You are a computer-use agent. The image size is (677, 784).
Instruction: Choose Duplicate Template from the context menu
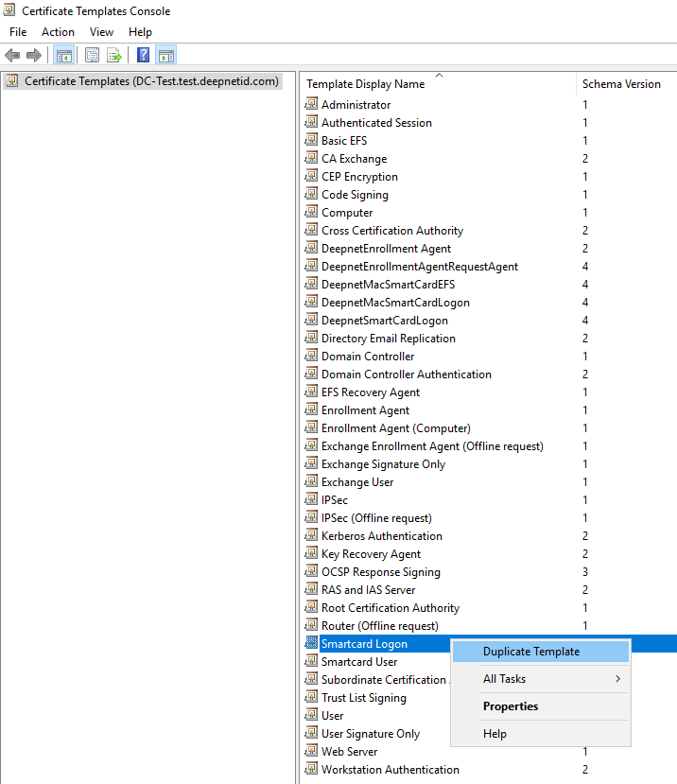(531, 652)
